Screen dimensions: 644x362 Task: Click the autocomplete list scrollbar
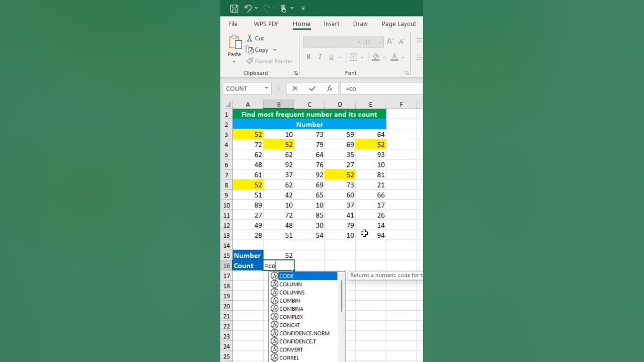click(x=342, y=296)
